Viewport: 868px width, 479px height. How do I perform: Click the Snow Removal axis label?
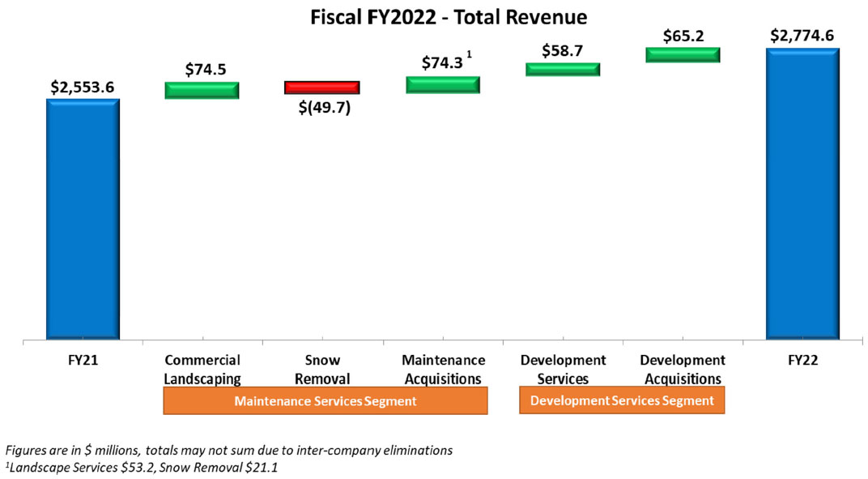point(322,369)
